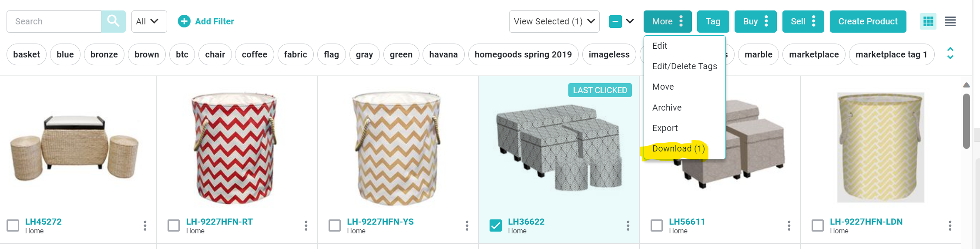Switch to list view layout
980x249 pixels.
pos(950,21)
